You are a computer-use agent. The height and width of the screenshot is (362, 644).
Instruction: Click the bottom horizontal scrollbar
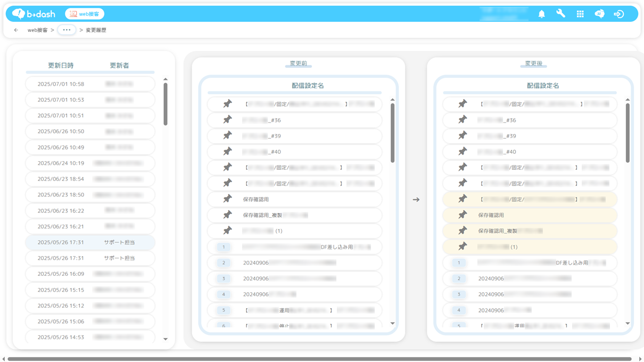click(x=319, y=359)
